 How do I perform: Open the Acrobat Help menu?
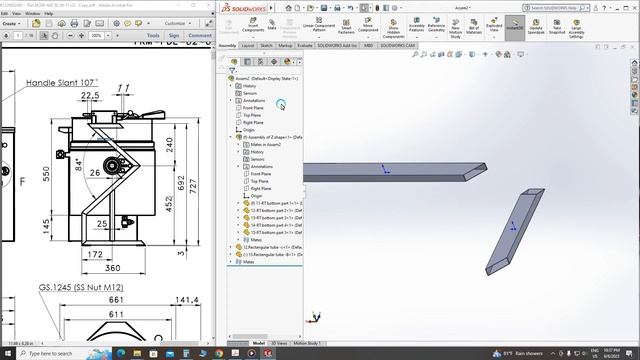49,13
